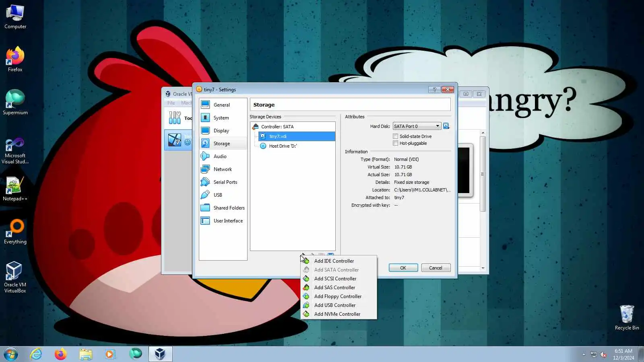Click the Cancel button
The height and width of the screenshot is (362, 644).
click(x=436, y=268)
